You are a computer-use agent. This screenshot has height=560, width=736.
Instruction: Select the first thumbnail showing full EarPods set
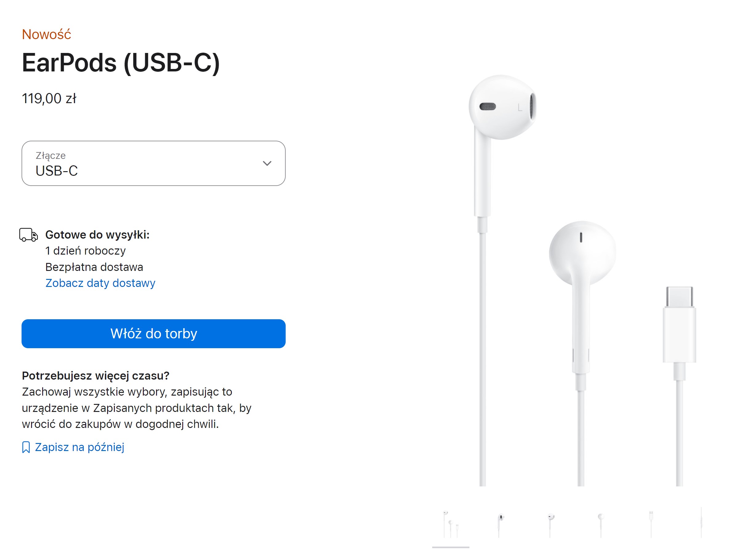[x=451, y=524]
